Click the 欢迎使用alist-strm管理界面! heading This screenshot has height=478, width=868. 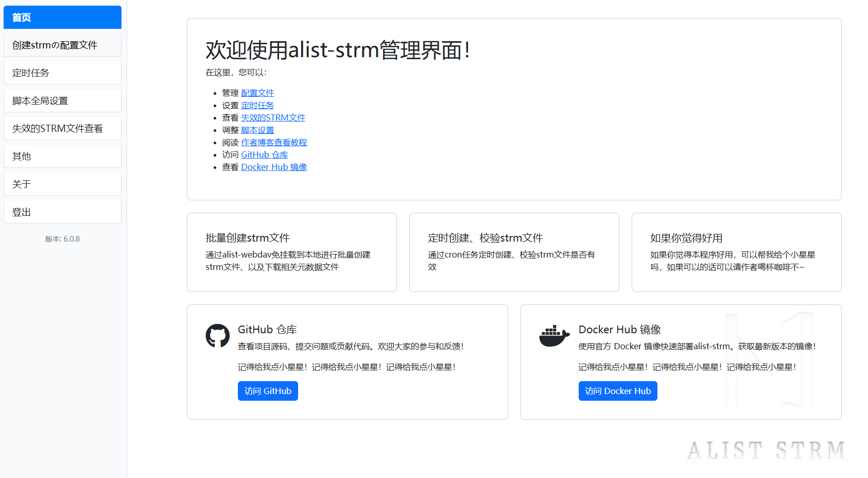click(x=338, y=50)
